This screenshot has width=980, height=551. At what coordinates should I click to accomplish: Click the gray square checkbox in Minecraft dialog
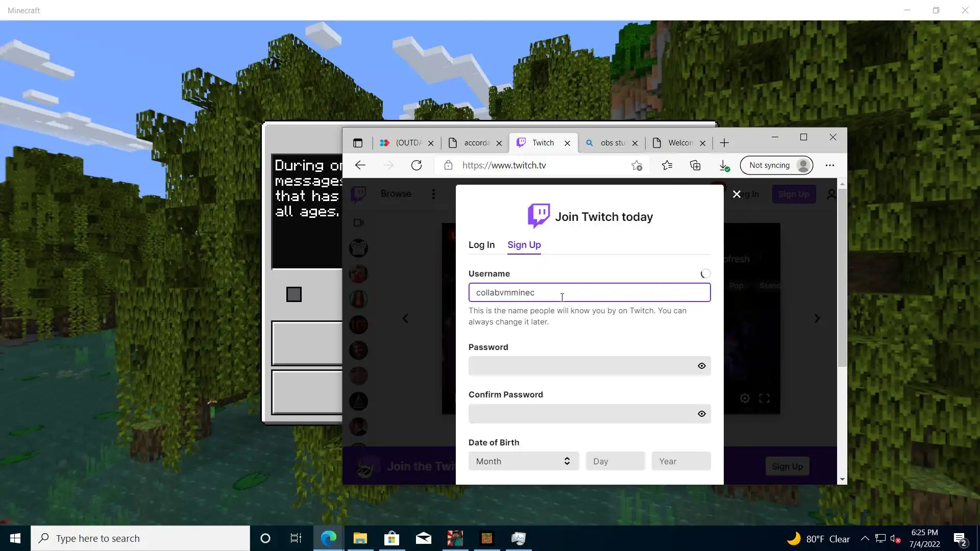294,294
